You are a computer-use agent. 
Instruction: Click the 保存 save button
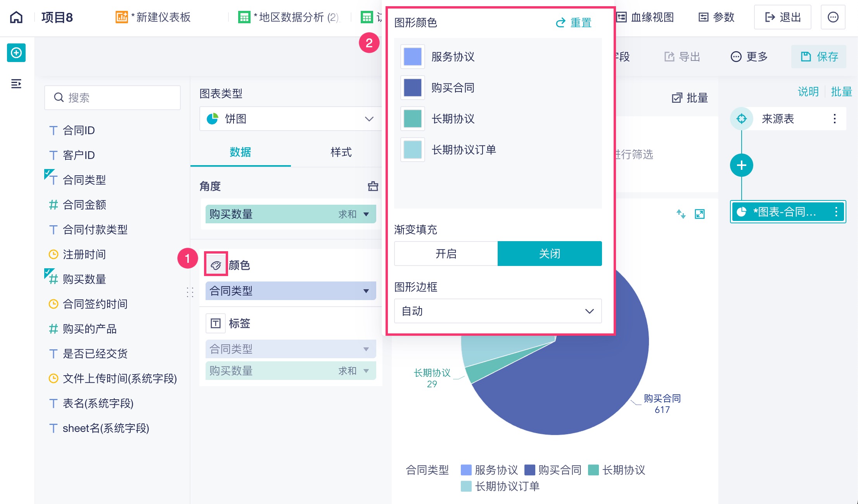click(x=818, y=57)
